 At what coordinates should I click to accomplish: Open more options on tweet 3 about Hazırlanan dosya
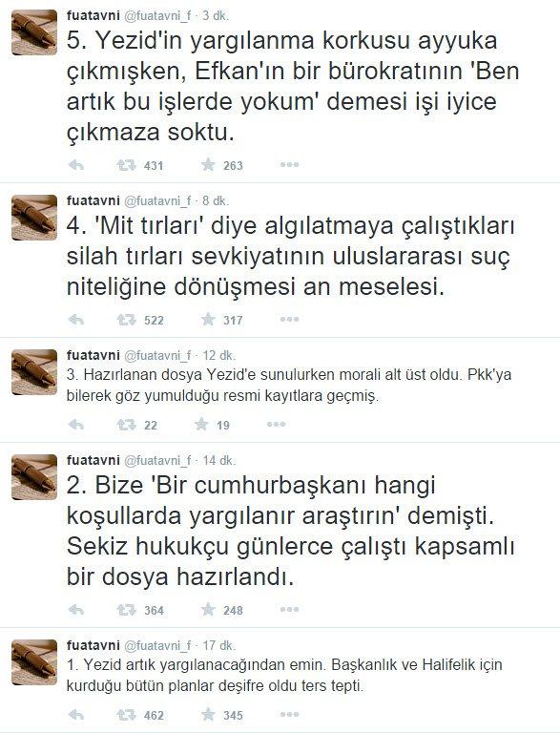[x=277, y=424]
